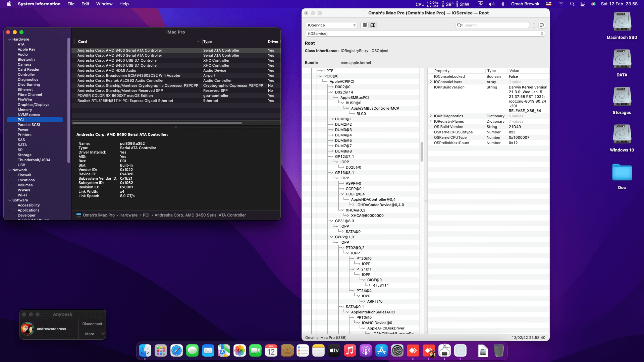Open Contacts from the dock
Image resolution: width=644 pixels, height=362 pixels.
coord(287,351)
